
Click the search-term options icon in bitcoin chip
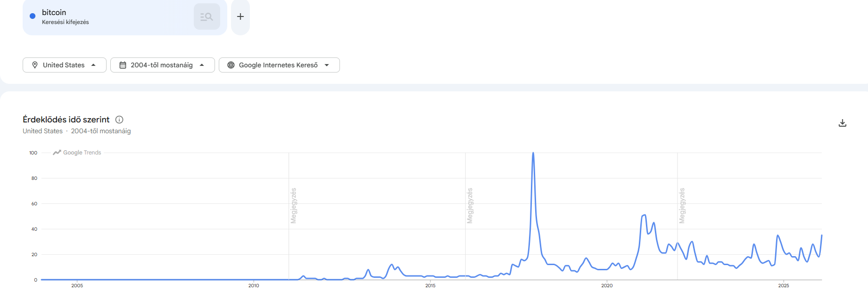pyautogui.click(x=207, y=17)
